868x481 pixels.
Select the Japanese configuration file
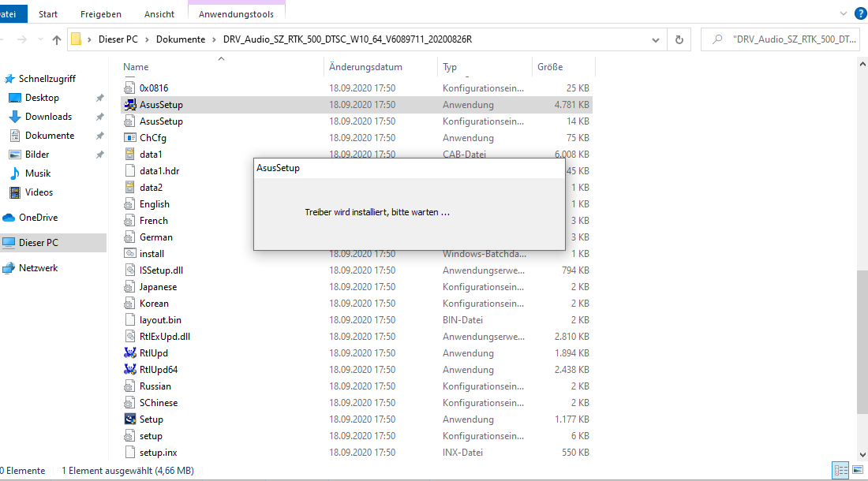(158, 287)
